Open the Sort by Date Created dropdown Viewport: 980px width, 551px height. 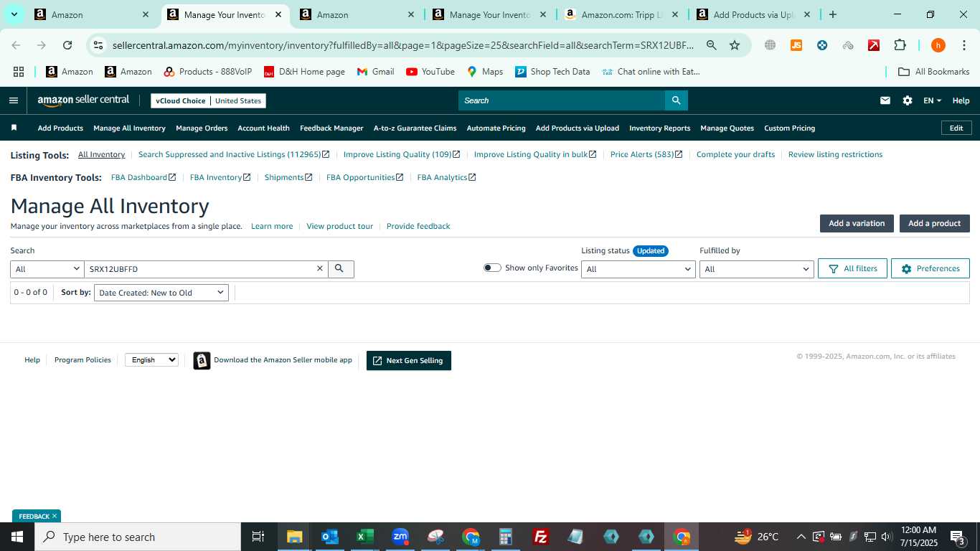click(161, 293)
